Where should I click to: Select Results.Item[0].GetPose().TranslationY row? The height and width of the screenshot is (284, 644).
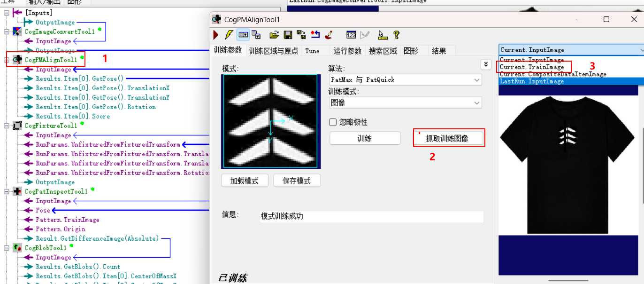tap(102, 97)
